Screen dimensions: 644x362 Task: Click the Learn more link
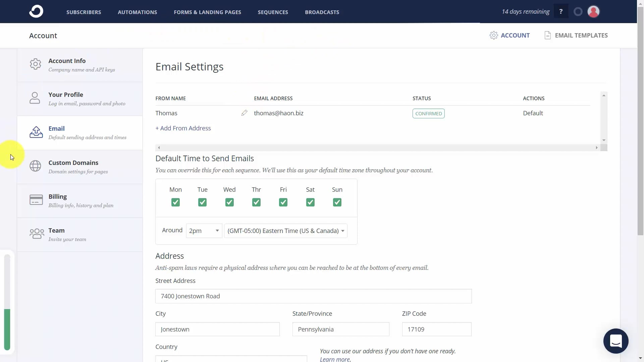pyautogui.click(x=335, y=359)
